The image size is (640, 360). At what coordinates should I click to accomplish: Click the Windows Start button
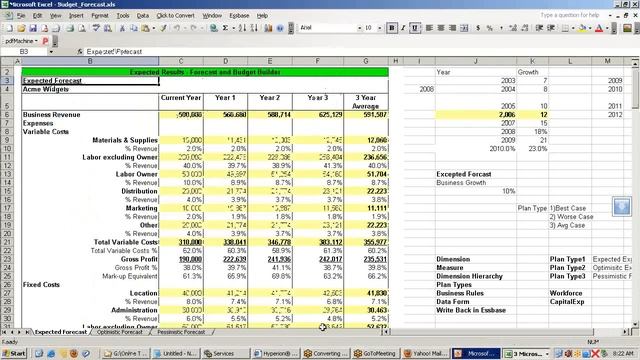coord(14,353)
